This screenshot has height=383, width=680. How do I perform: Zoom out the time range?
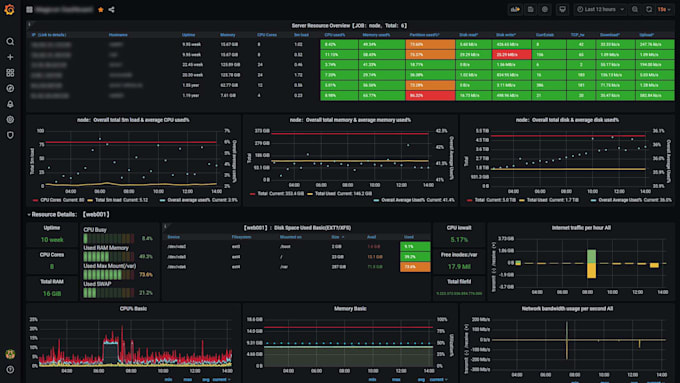[x=635, y=9]
